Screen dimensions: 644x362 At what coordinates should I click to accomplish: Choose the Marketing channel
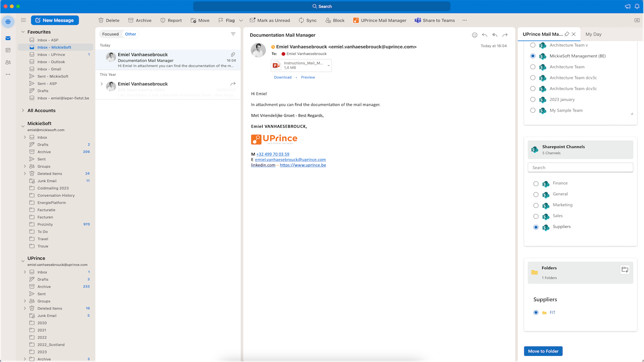coord(536,205)
